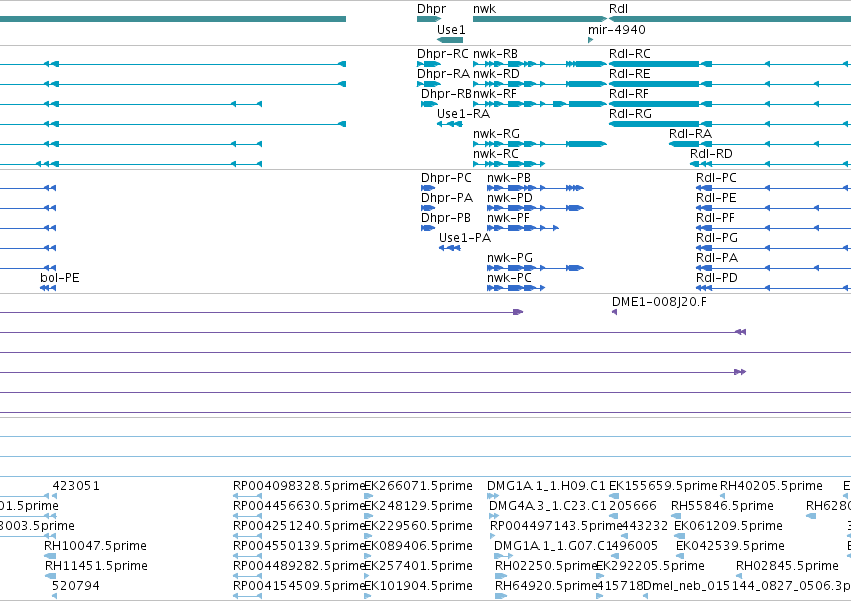Click the Use1 gene arrow
Viewport: 851px width, 601px height.
click(x=450, y=40)
